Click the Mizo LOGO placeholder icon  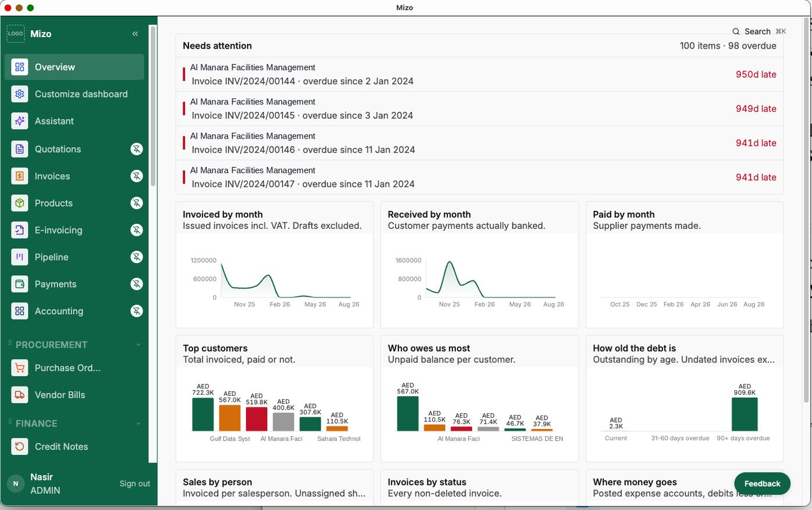coord(16,34)
